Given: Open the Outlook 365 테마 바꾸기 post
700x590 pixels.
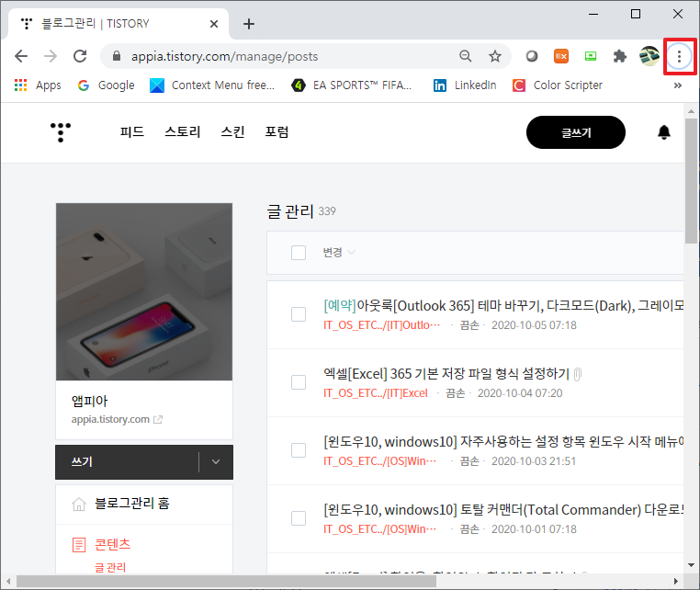Looking at the screenshot, I should tap(503, 306).
